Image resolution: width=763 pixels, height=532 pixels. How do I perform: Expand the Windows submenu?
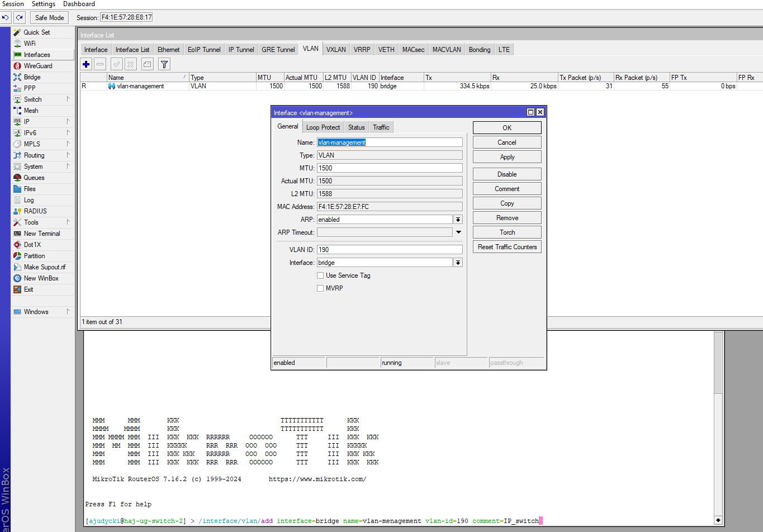68,311
